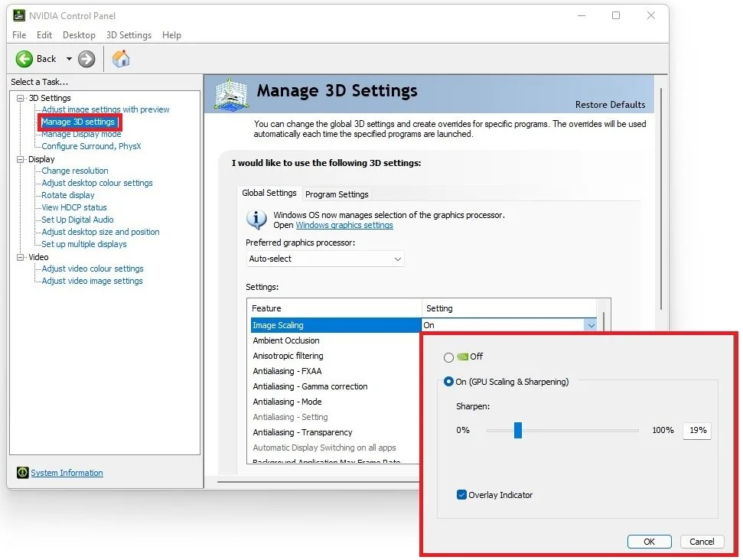Open the Home icon in toolbar
The width and height of the screenshot is (743, 560).
click(x=121, y=59)
